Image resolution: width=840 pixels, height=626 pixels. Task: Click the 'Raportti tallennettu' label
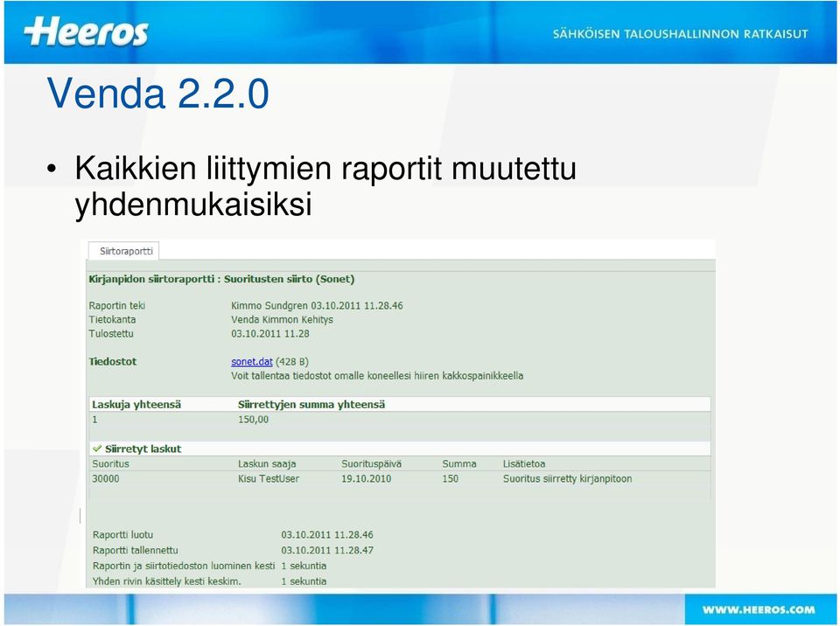tap(135, 551)
